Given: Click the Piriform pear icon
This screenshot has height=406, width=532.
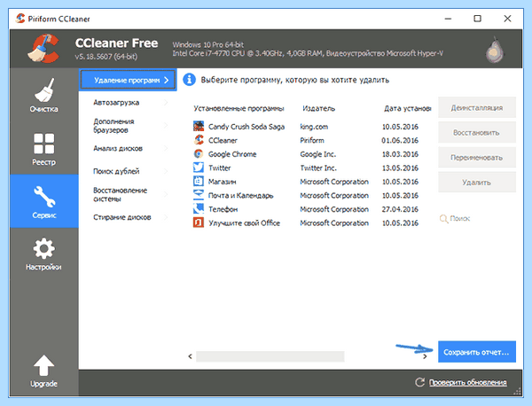Looking at the screenshot, I should 495,50.
